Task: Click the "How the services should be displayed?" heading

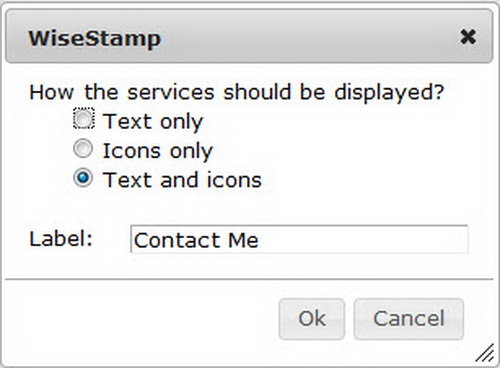Action: point(237,92)
